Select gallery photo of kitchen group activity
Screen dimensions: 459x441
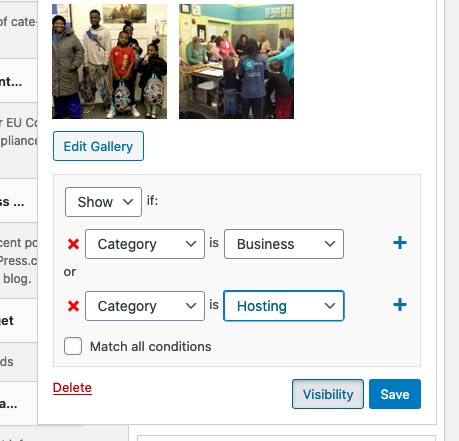point(236,61)
